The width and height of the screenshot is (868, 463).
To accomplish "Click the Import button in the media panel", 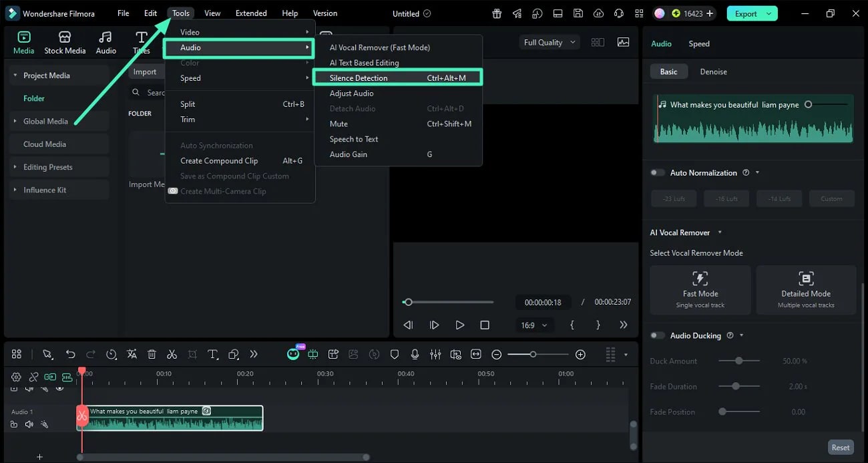I will [x=145, y=72].
